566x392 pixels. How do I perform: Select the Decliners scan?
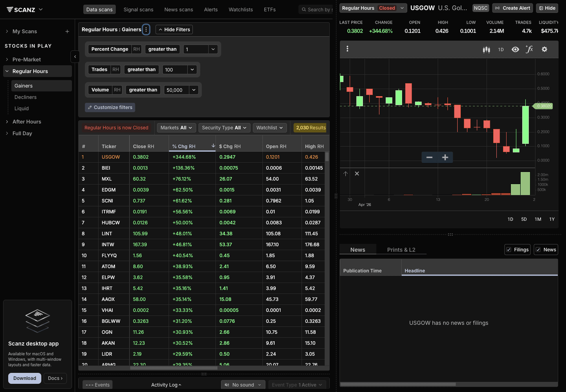tap(26, 97)
